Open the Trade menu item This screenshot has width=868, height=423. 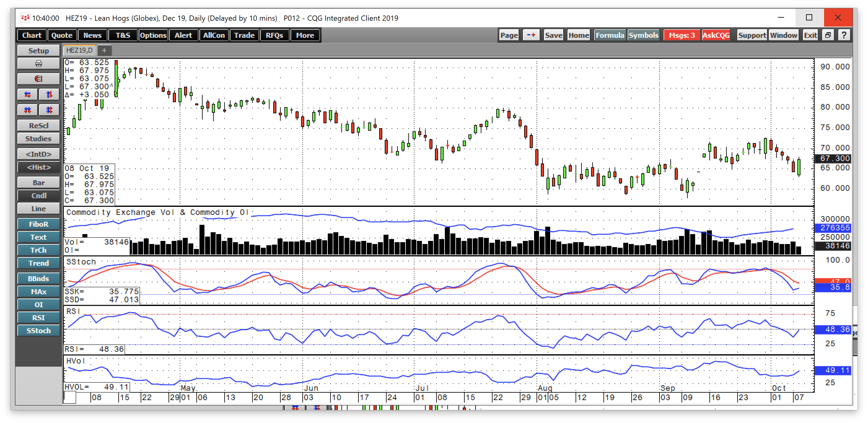(244, 35)
